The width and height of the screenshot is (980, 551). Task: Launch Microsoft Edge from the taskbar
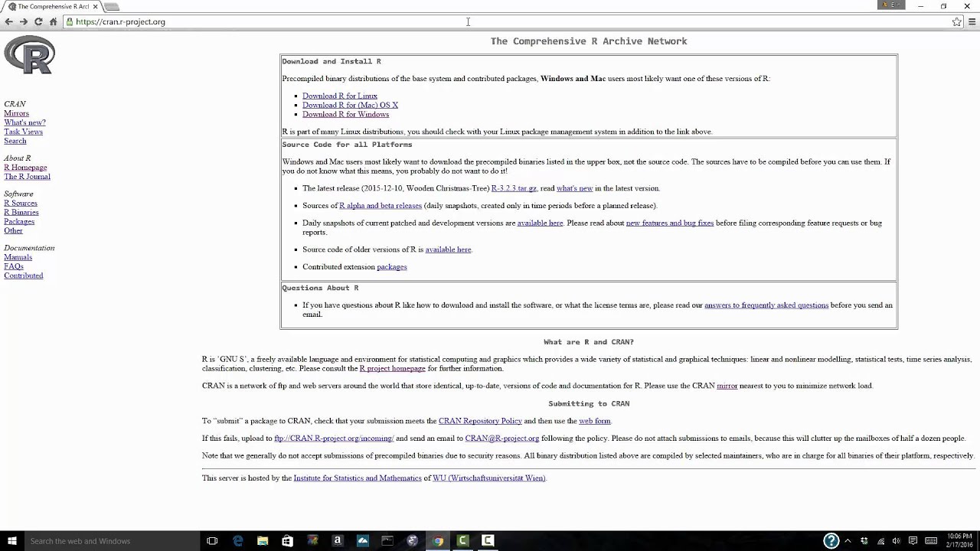tap(238, 541)
